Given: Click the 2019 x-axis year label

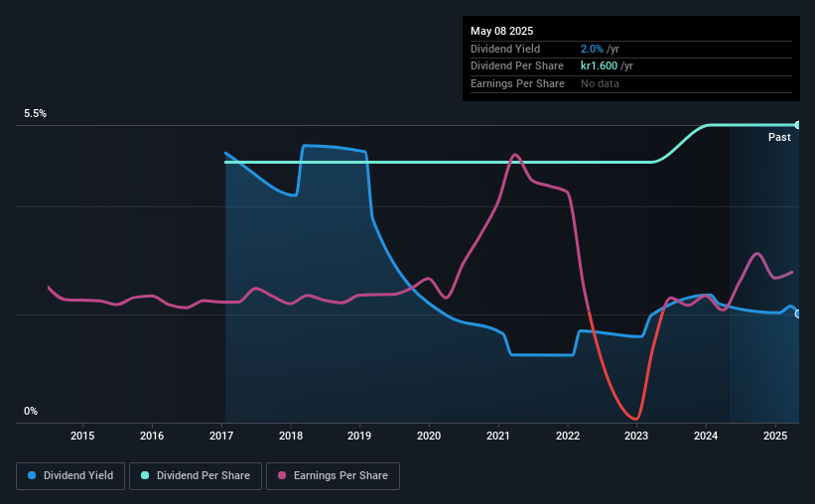Looking at the screenshot, I should (x=359, y=436).
